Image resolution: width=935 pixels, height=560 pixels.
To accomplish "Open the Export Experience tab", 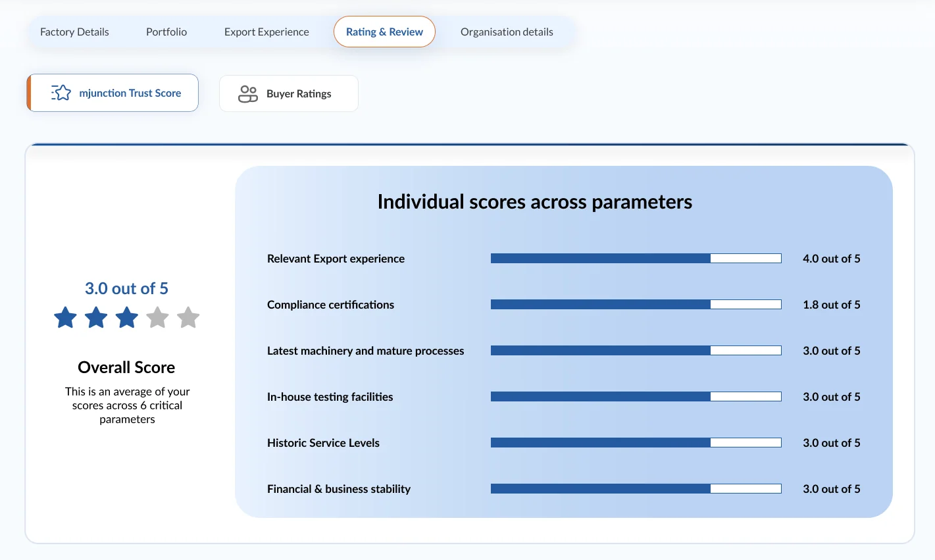I will [x=266, y=32].
